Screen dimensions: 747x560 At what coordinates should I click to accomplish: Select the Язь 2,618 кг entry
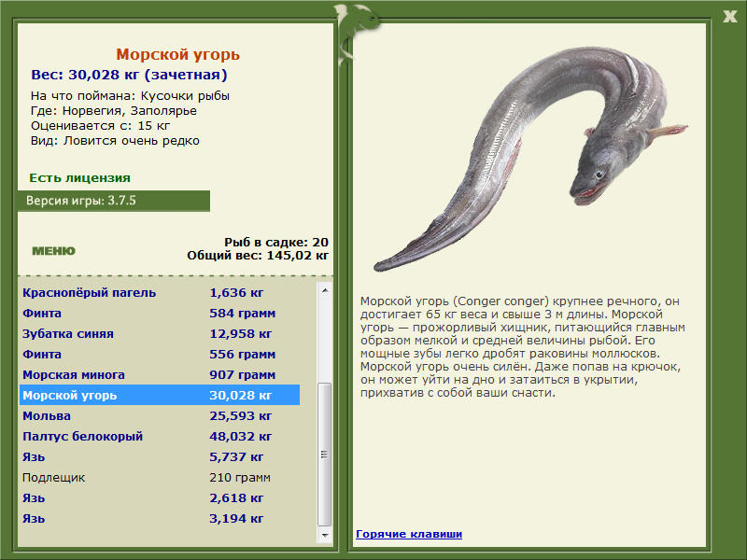pyautogui.click(x=160, y=497)
